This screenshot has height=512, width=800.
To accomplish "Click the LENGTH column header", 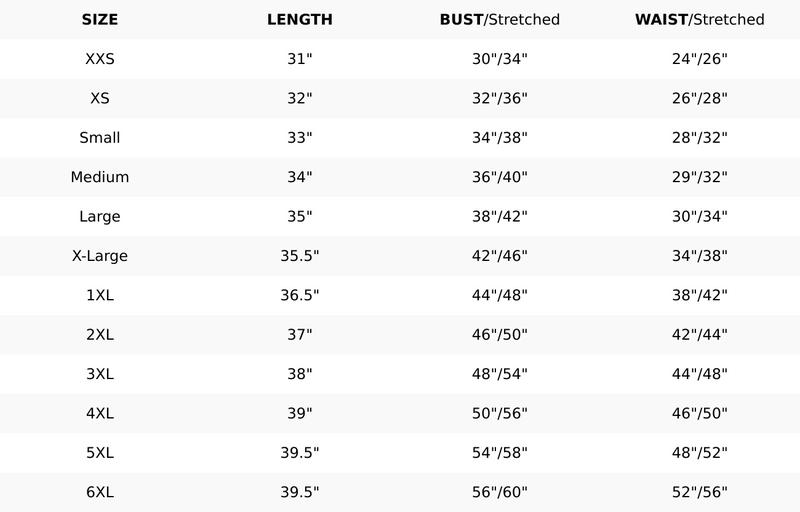I will tap(300, 20).
